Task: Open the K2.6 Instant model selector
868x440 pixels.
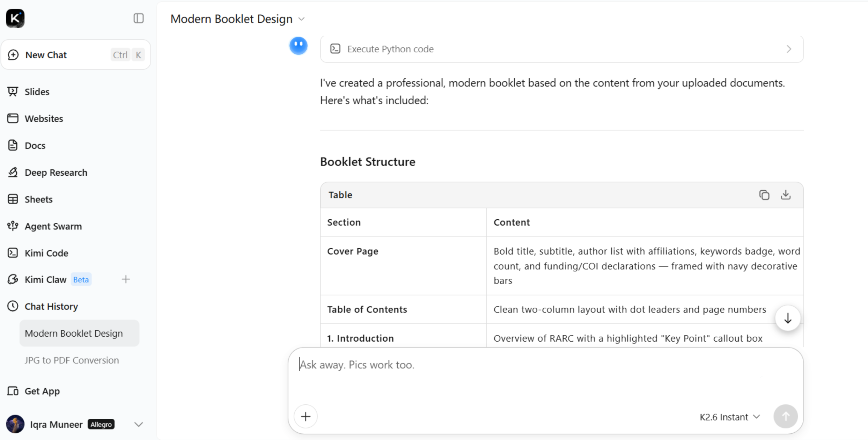Action: point(730,417)
